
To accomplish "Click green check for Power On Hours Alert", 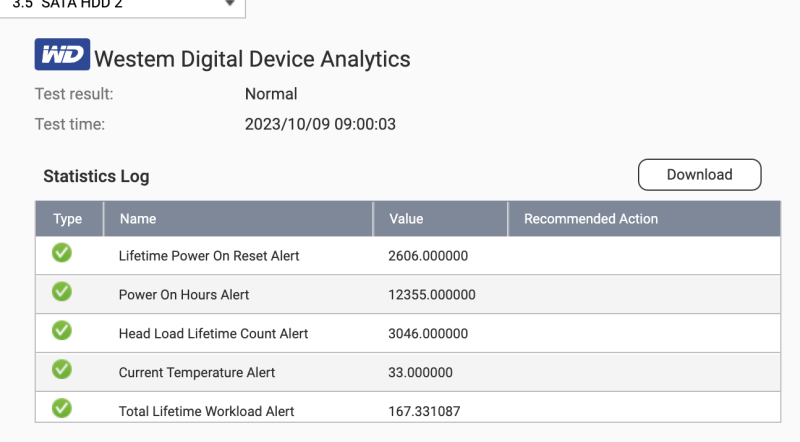I will tap(62, 291).
